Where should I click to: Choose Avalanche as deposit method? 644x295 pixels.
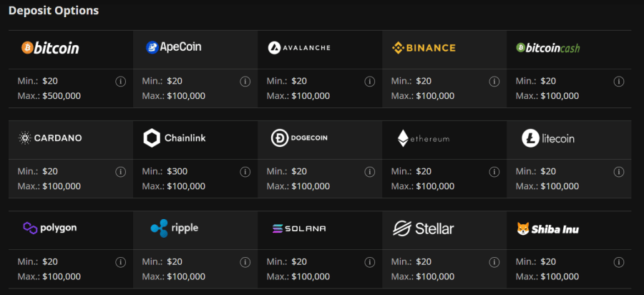point(299,48)
